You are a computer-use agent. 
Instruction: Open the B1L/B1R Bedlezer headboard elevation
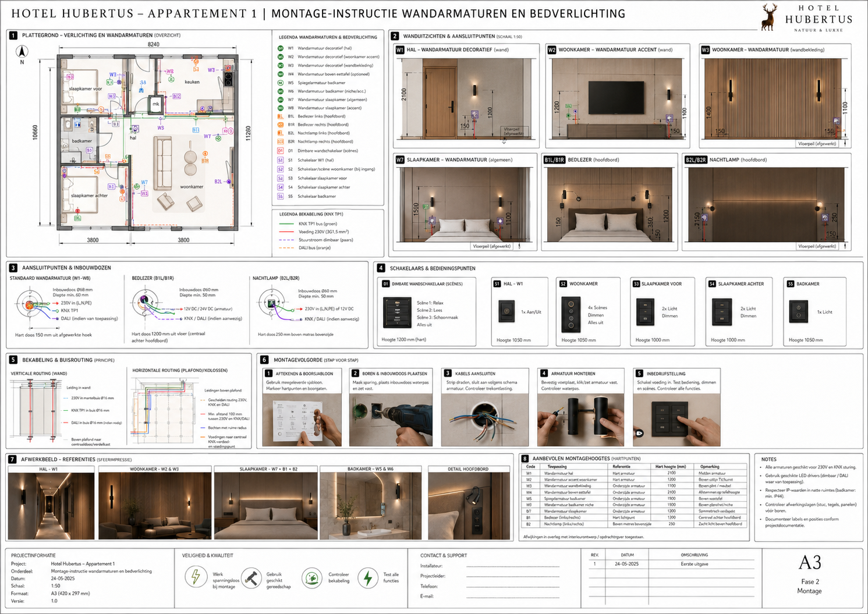(x=610, y=204)
